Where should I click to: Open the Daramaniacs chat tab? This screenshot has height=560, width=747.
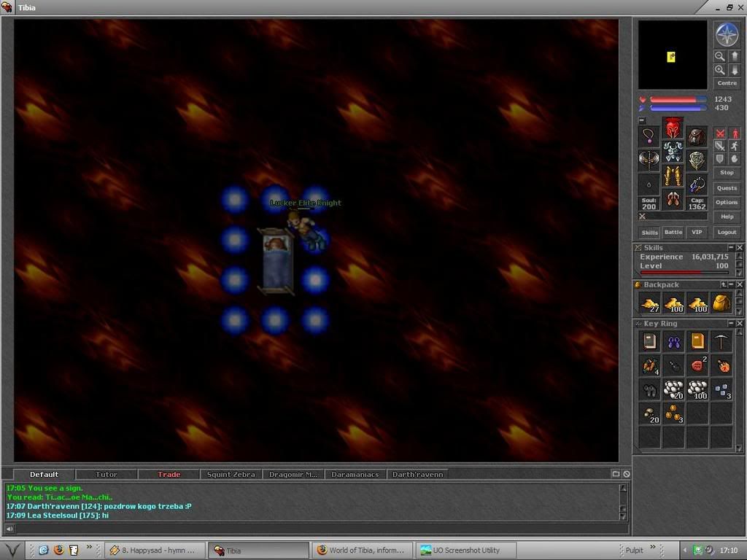point(355,474)
